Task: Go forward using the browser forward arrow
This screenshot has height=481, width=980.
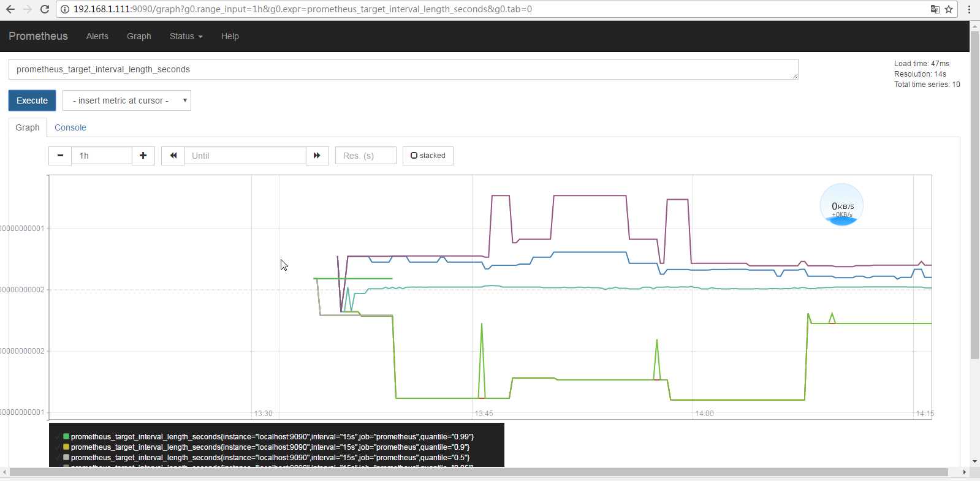Action: pos(27,9)
